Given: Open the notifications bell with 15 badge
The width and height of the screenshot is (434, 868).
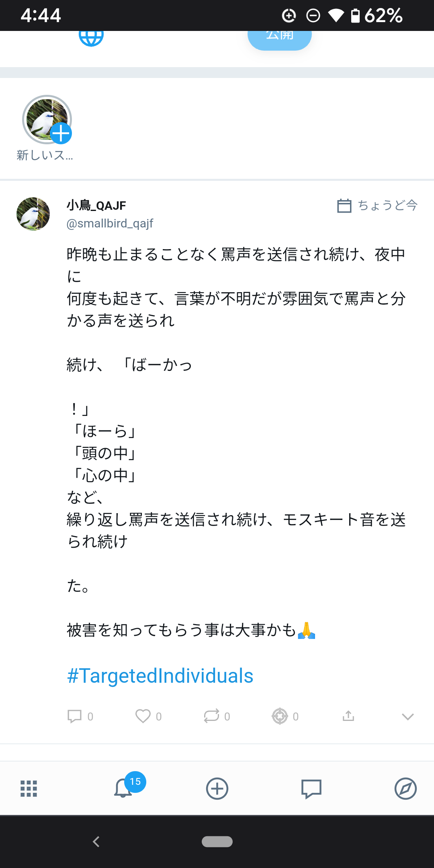Looking at the screenshot, I should pos(124,788).
